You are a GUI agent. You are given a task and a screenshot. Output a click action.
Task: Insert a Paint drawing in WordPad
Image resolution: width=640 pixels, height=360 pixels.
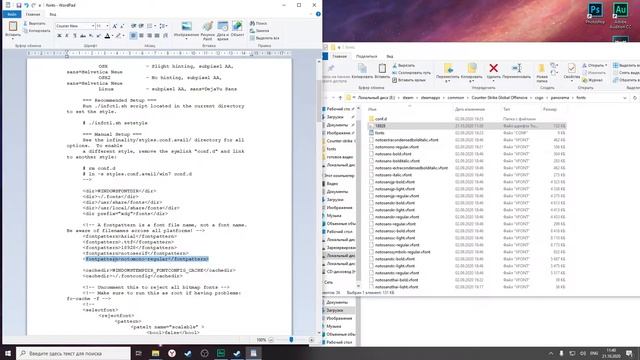(208, 27)
